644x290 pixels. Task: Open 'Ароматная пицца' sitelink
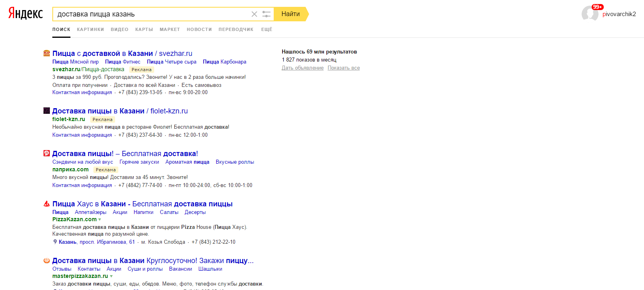pyautogui.click(x=187, y=162)
